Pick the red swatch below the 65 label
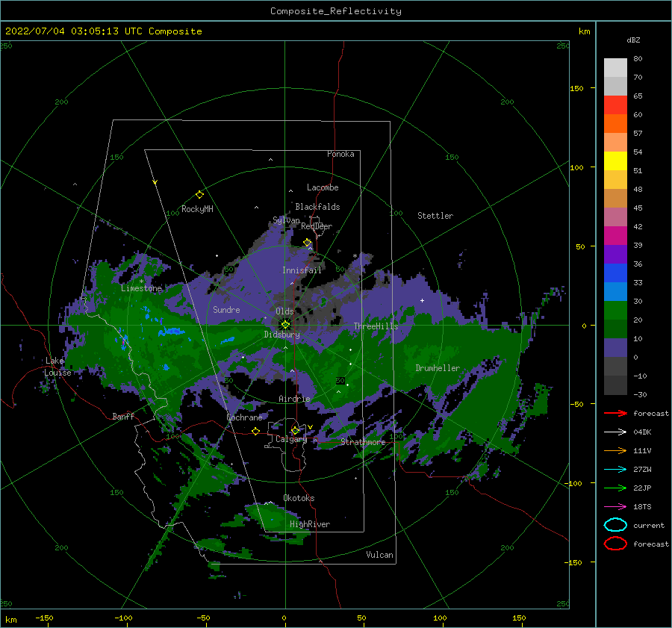The width and height of the screenshot is (672, 628). (x=615, y=105)
